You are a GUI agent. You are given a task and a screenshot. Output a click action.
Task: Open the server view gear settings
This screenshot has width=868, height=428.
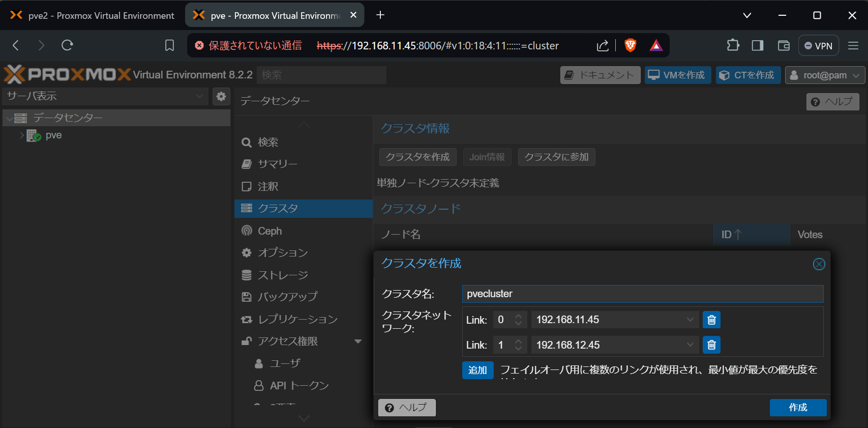coord(221,96)
